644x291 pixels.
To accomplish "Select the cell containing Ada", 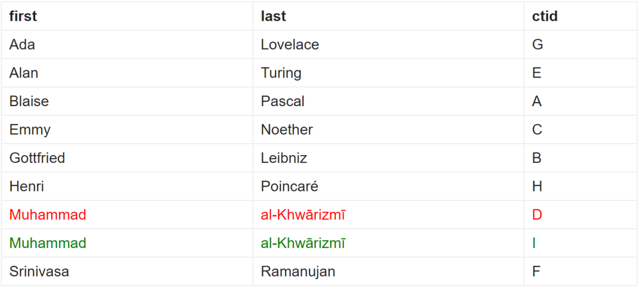I will (22, 45).
